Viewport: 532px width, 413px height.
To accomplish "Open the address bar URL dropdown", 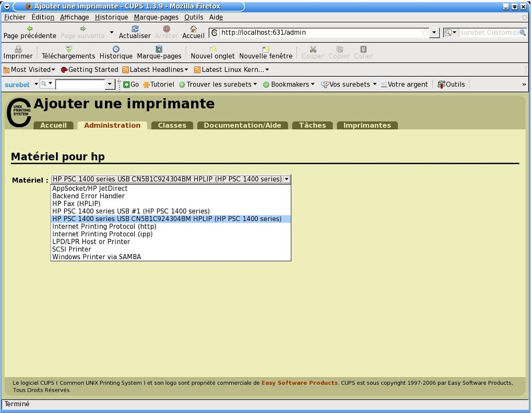I will [434, 32].
